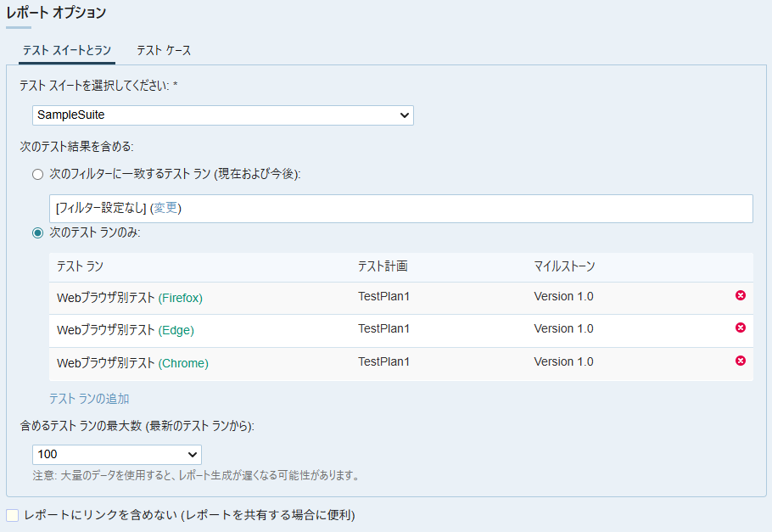Delete the Edge test run entry
772x532 pixels.
(740, 328)
